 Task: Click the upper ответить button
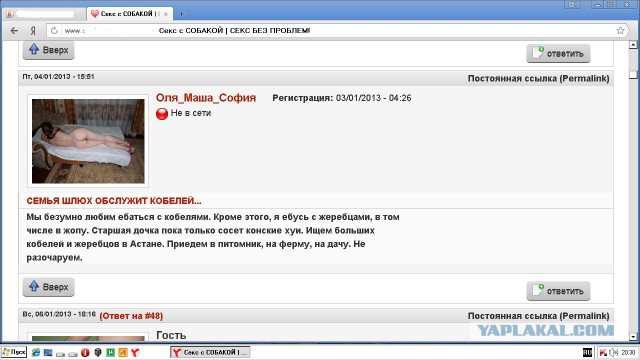tap(558, 53)
